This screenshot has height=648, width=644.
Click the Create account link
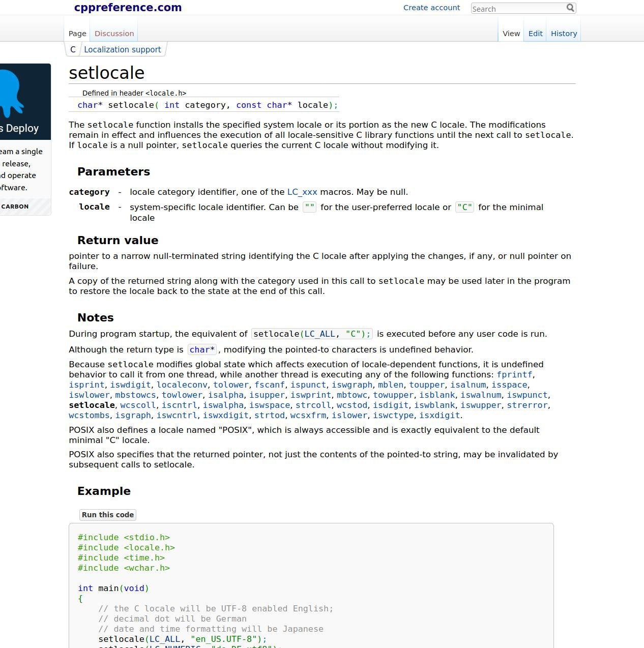tap(431, 8)
